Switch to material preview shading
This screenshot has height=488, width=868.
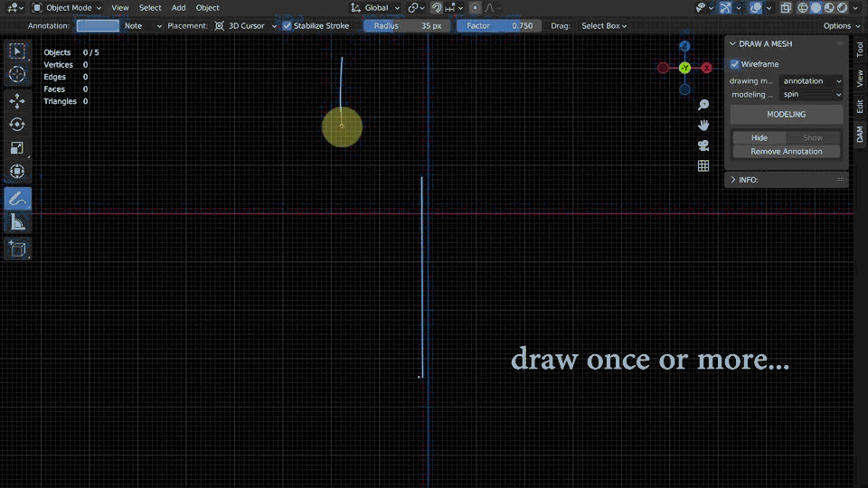[x=829, y=8]
